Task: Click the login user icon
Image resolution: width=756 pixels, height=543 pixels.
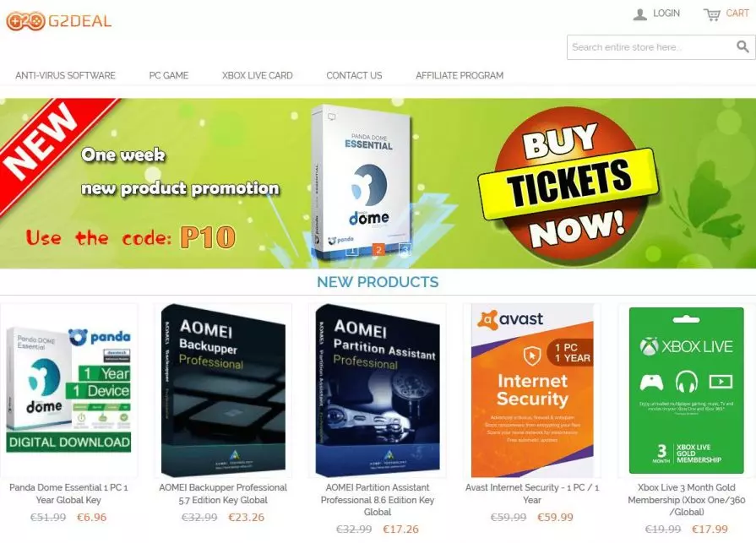Action: click(x=639, y=14)
